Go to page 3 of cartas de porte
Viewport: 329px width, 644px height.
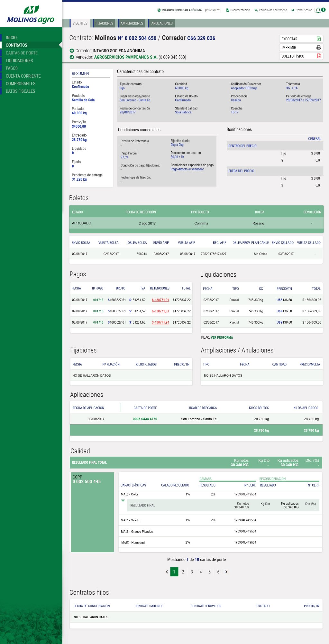[192, 572]
